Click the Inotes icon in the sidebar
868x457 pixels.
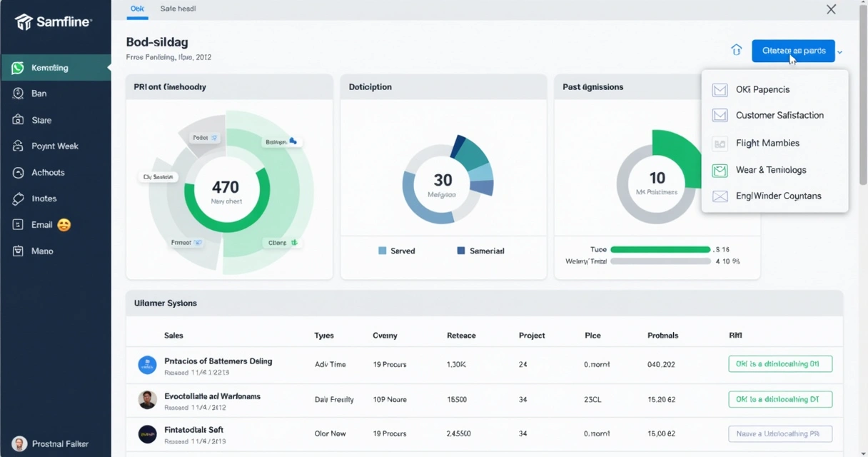tap(16, 199)
